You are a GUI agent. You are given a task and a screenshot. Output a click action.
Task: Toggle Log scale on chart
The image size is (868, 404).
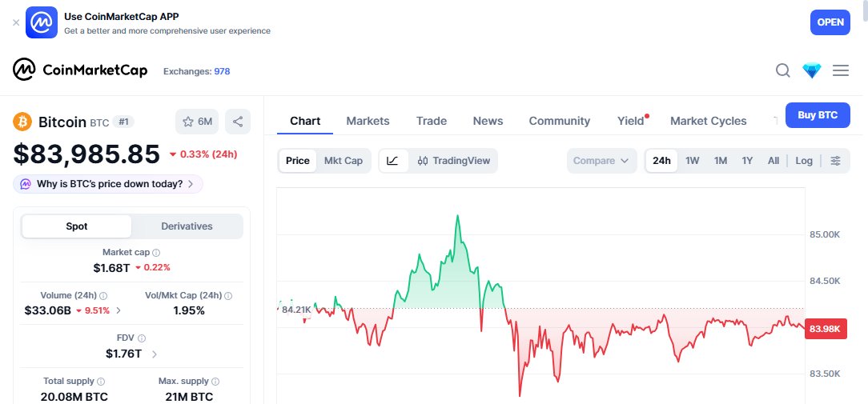804,161
